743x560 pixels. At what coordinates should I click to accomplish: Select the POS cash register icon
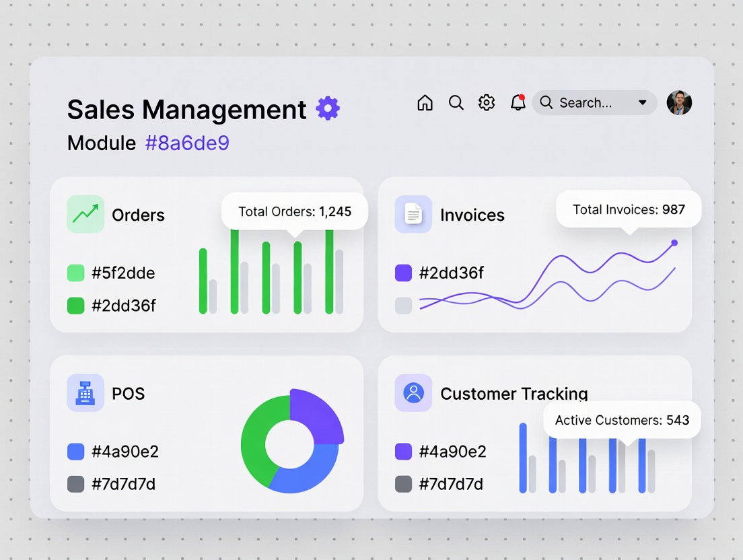click(85, 392)
